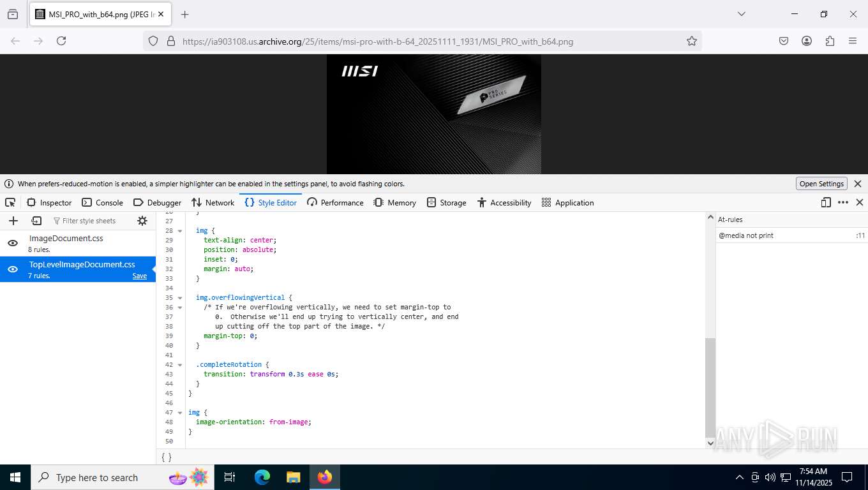Launch Microsoft Edge from taskbar
Image resolution: width=868 pixels, height=490 pixels.
pos(262,477)
